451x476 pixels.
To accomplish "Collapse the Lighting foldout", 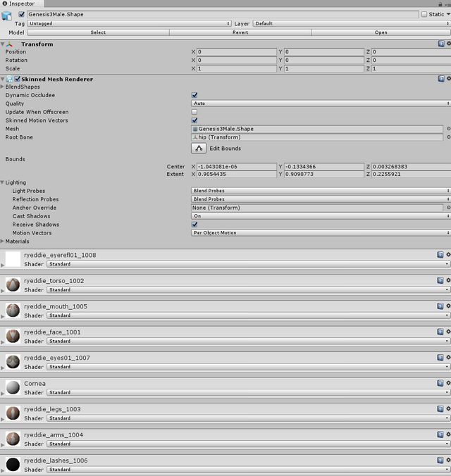I will (x=2, y=182).
